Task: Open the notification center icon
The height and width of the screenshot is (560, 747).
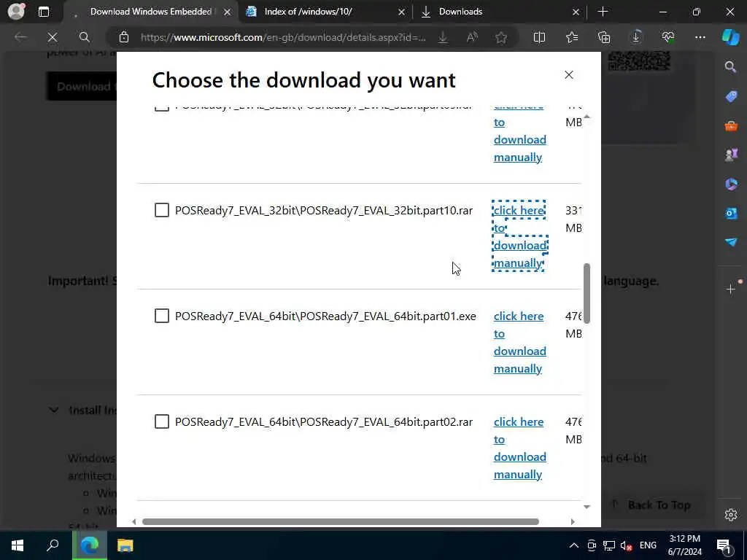Action: (724, 545)
